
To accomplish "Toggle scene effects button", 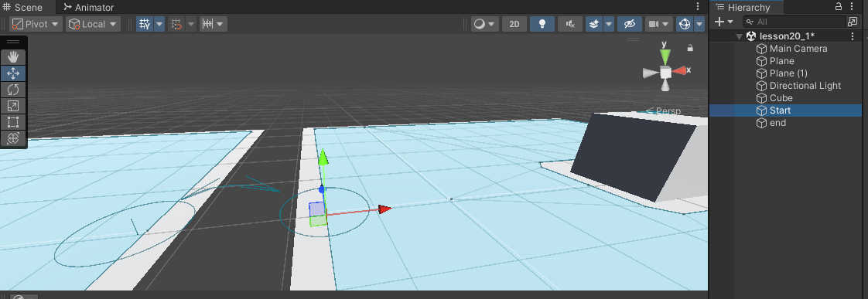I will (x=594, y=24).
